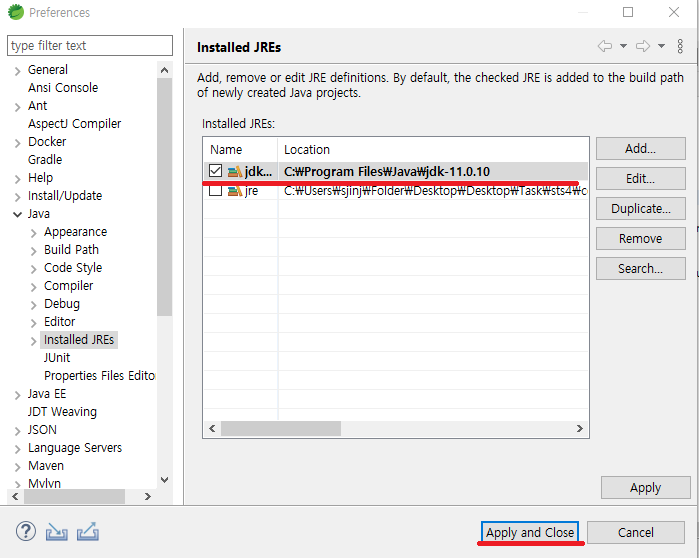The height and width of the screenshot is (558, 699).
Task: Select the jre row location path
Action: pyautogui.click(x=436, y=191)
